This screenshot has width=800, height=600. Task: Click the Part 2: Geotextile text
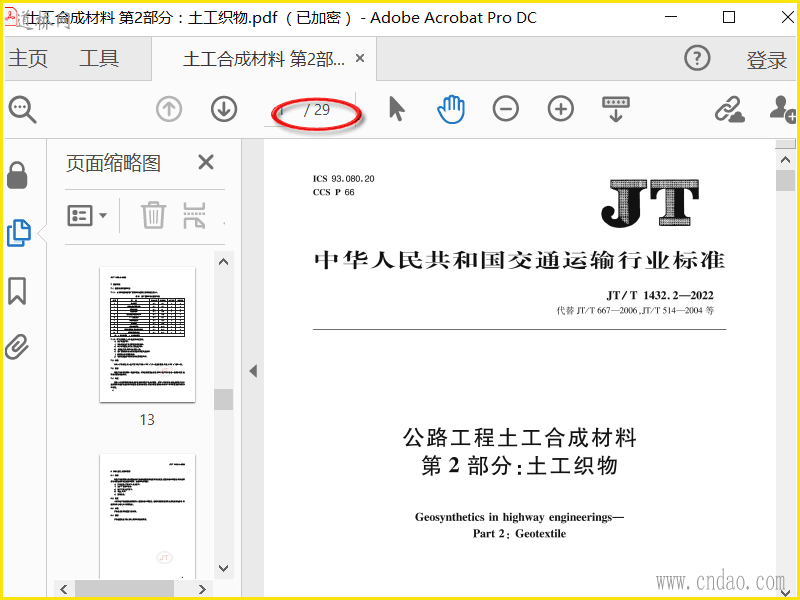click(x=519, y=534)
